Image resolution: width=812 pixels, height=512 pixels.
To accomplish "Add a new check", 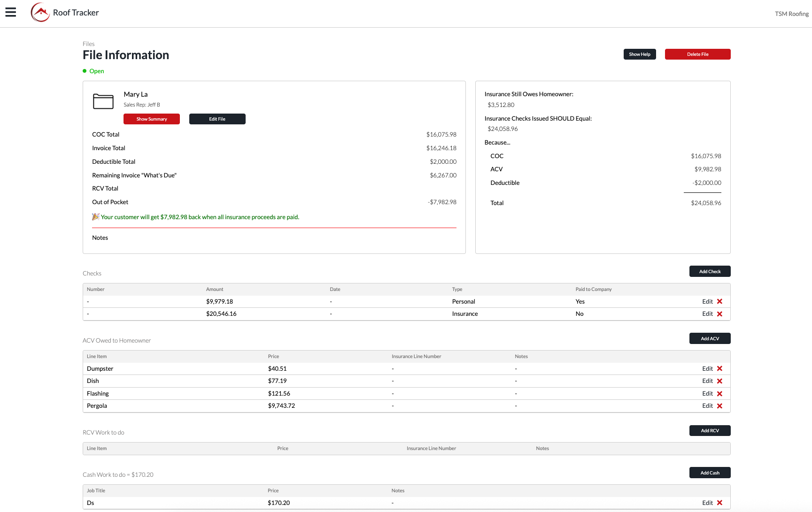I will click(710, 272).
